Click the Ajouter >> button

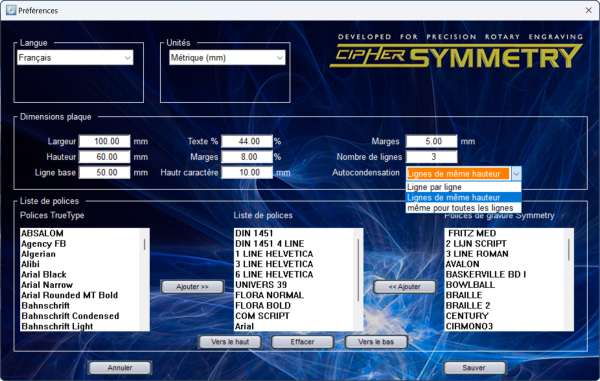coord(192,287)
